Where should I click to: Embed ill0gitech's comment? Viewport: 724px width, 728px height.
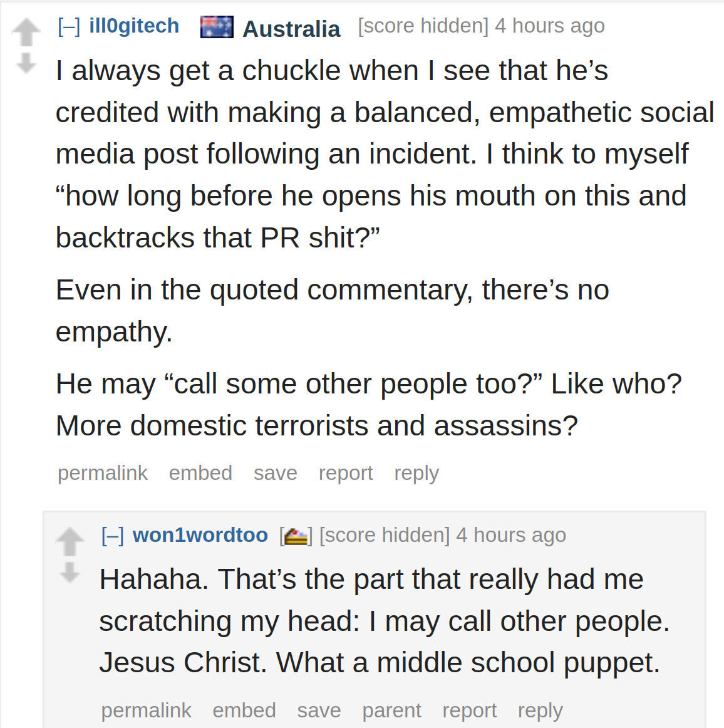[200, 473]
